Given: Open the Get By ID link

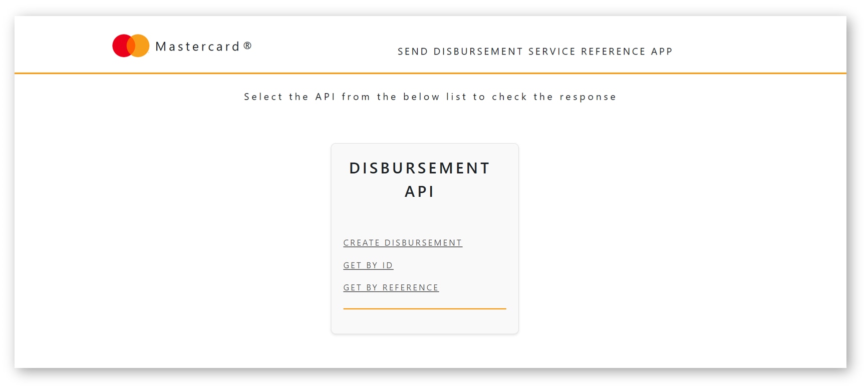Looking at the screenshot, I should point(368,265).
